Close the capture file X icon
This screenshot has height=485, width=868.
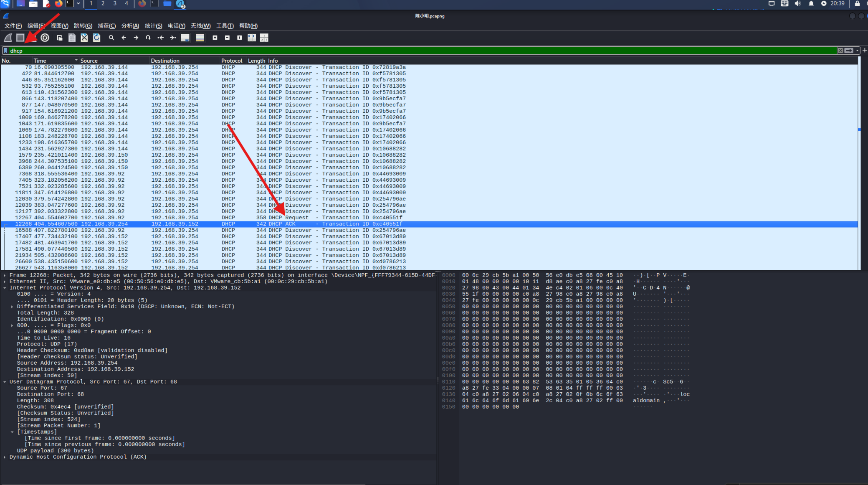coord(84,38)
